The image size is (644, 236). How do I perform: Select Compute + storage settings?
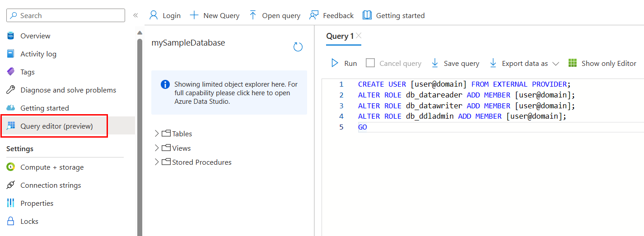[51, 167]
